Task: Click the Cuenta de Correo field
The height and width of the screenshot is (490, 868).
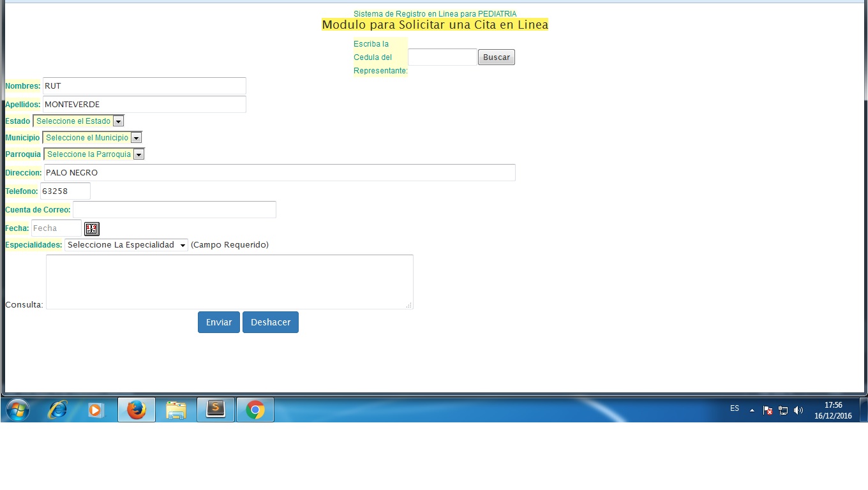Action: pos(174,210)
